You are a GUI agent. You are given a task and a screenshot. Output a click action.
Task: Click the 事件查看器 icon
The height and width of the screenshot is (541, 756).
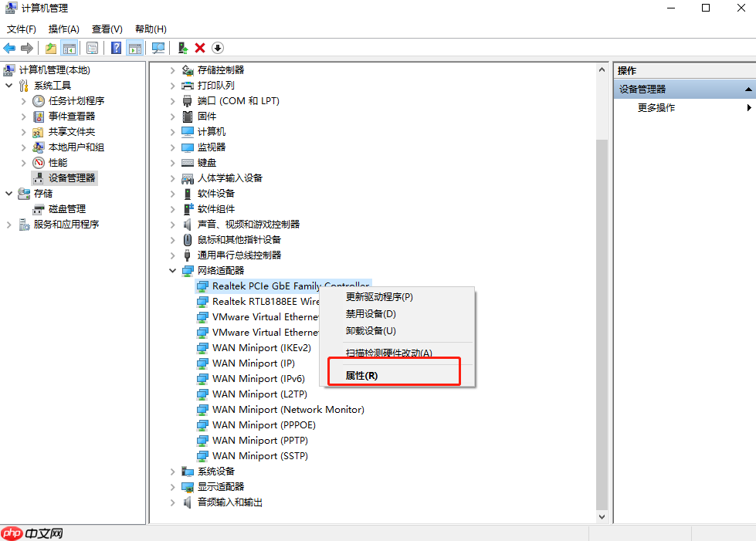click(x=39, y=117)
